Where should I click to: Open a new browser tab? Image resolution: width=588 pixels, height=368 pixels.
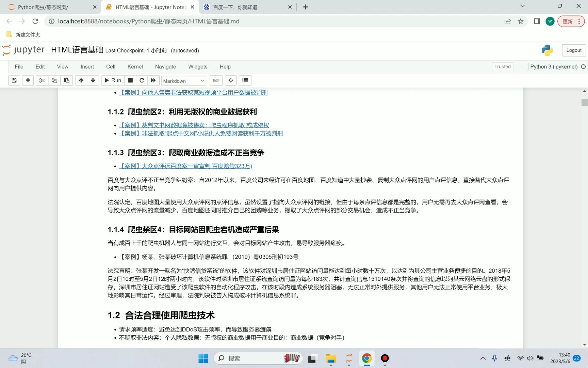coord(305,7)
